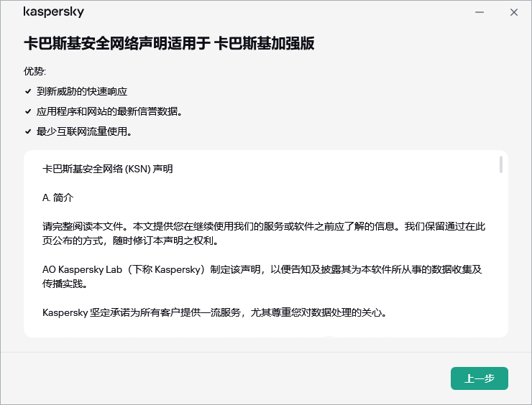This screenshot has height=405, width=532.
Task: Click the 优势 label
Action: (x=35, y=71)
